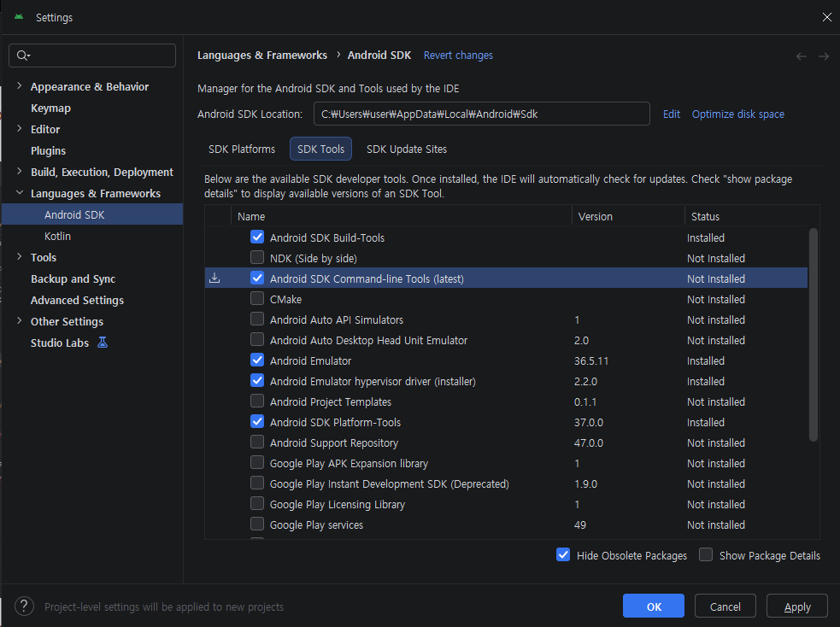Expand the Editor section chevron
This screenshot has width=840, height=627.
pos(20,128)
